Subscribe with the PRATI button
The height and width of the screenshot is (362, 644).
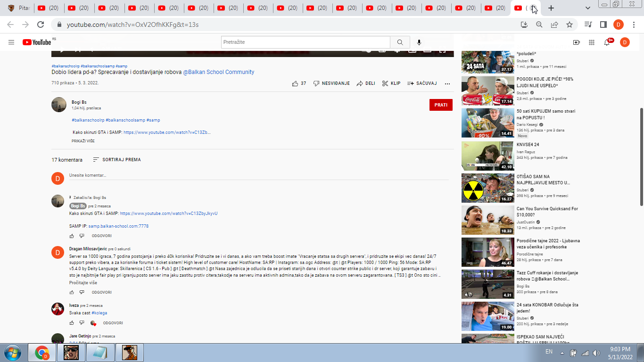pyautogui.click(x=441, y=105)
